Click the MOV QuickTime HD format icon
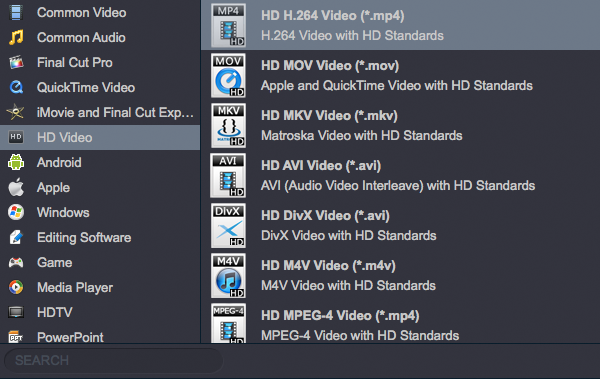 tap(228, 75)
